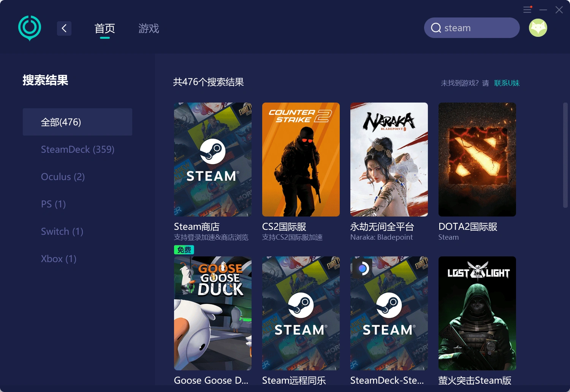Click the fox avatar profile icon

pyautogui.click(x=538, y=28)
